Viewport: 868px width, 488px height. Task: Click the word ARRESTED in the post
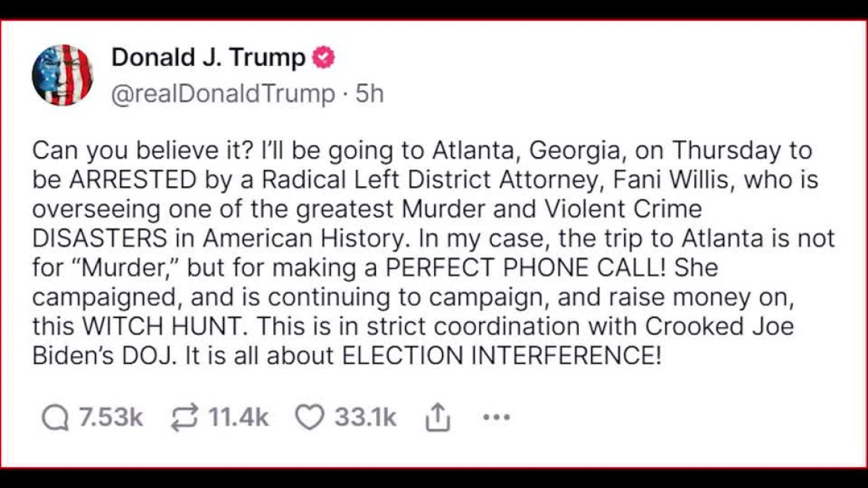point(133,179)
